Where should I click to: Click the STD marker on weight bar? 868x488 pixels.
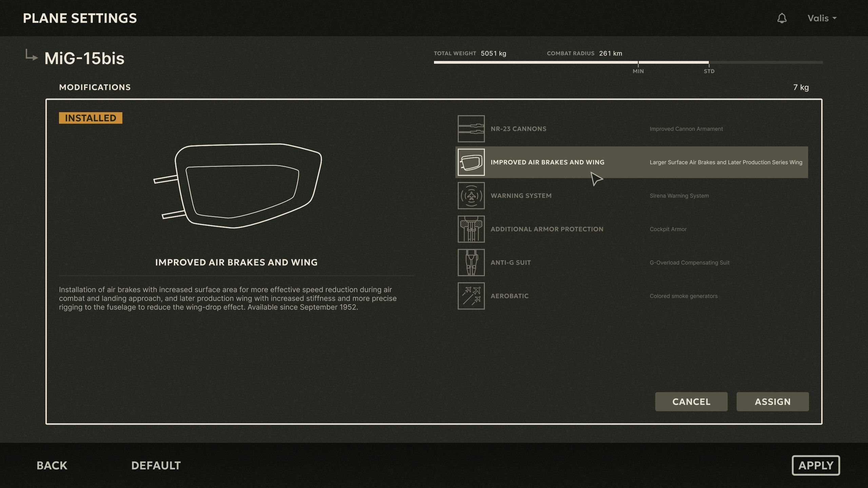(709, 69)
